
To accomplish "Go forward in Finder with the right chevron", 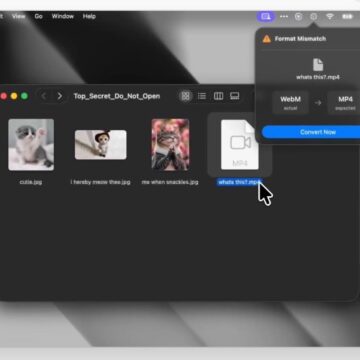I will click(59, 96).
